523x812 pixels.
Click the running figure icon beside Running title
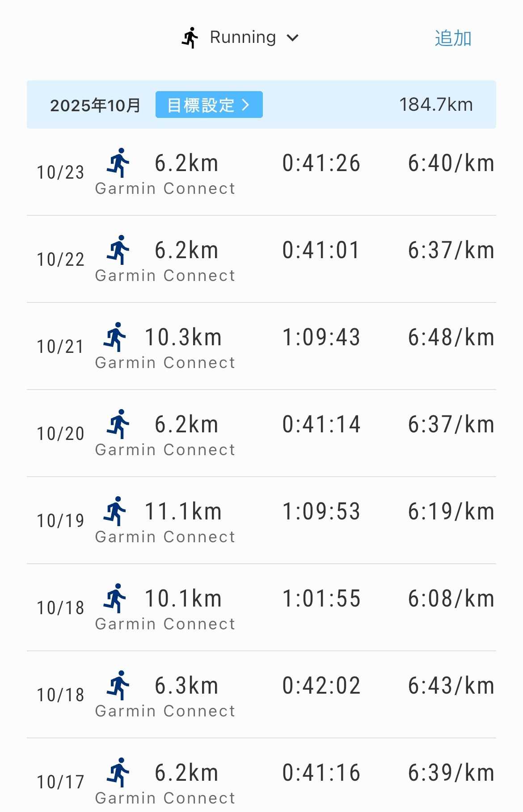[190, 38]
